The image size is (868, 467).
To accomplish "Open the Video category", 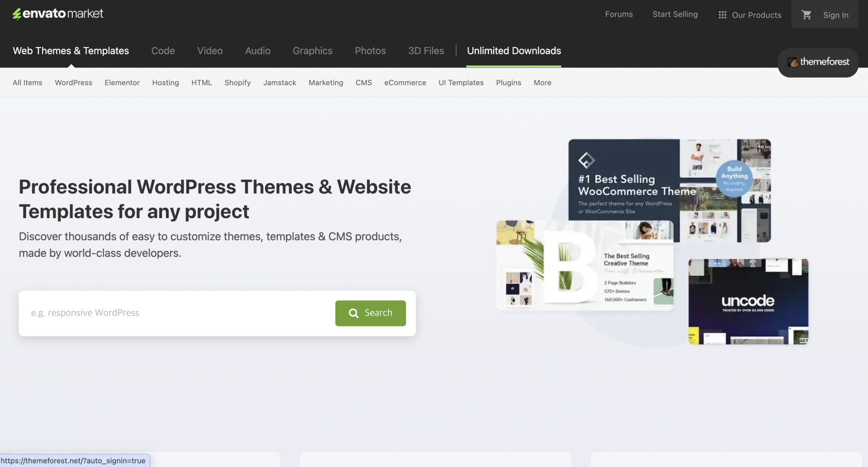I will click(210, 51).
